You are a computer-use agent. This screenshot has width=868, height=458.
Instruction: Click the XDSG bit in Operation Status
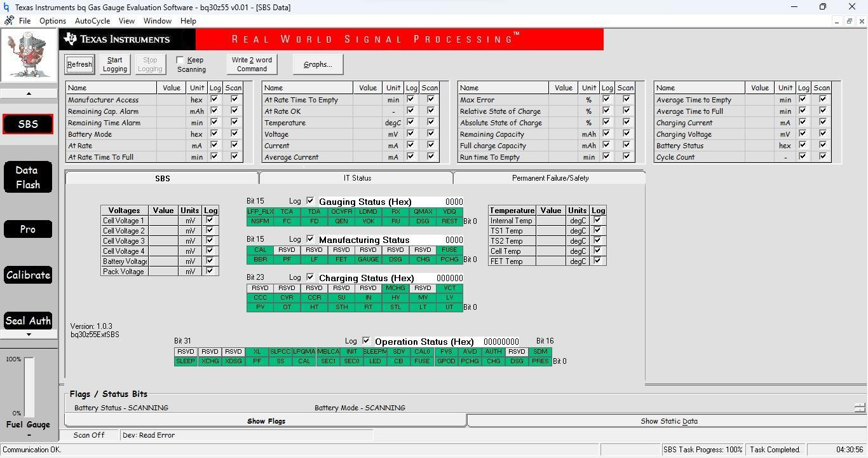[233, 361]
